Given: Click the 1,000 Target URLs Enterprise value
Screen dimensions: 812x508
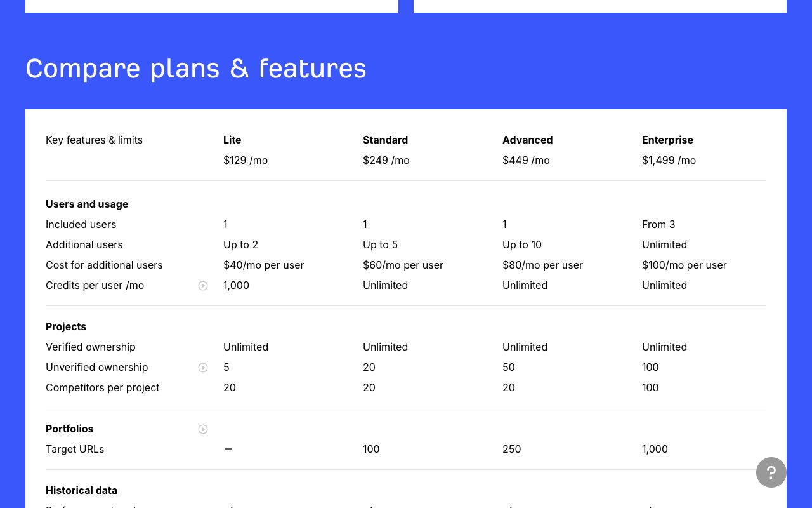Looking at the screenshot, I should click(x=655, y=449).
